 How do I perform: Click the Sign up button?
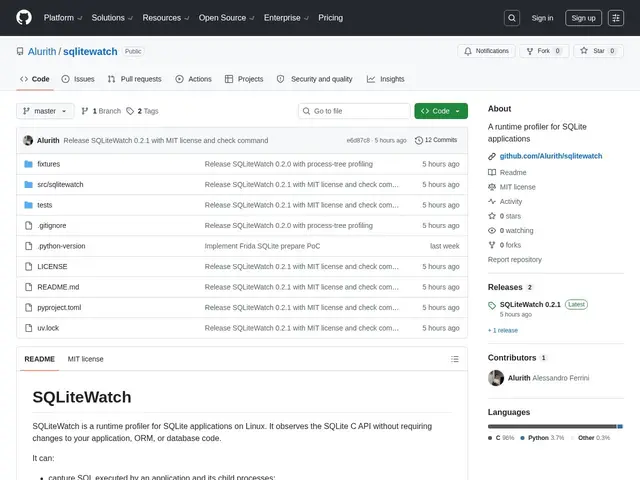point(583,18)
